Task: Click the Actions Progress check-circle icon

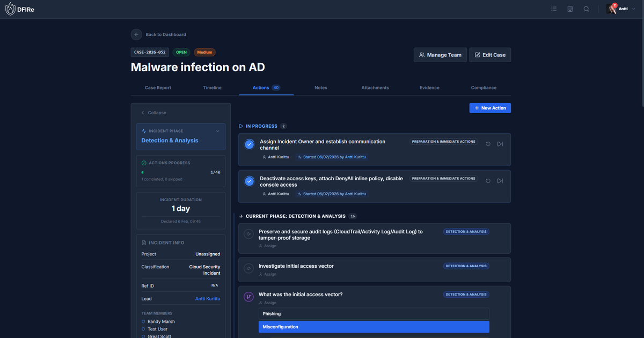Action: coord(144,163)
